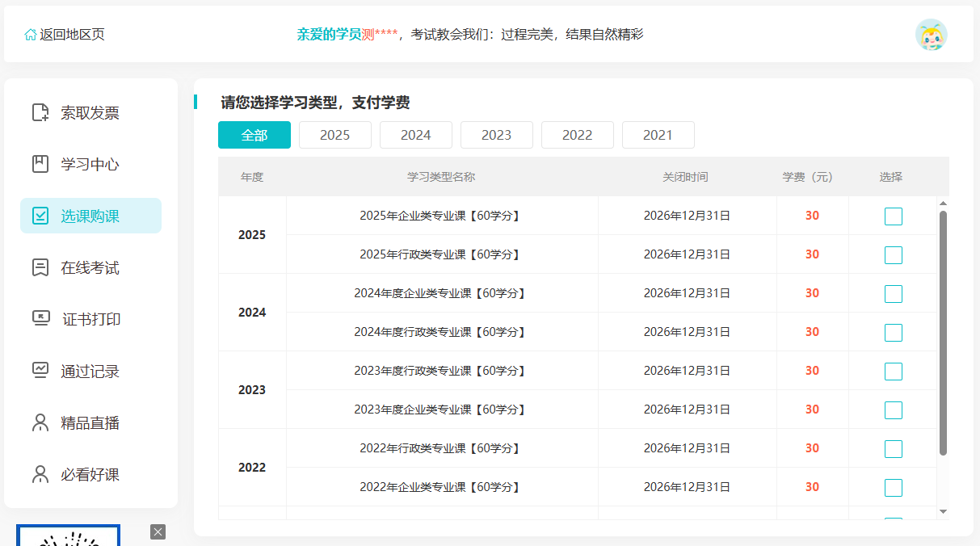The image size is (980, 546).
Task: Click the 学习中心 bookmark icon
Action: [40, 165]
